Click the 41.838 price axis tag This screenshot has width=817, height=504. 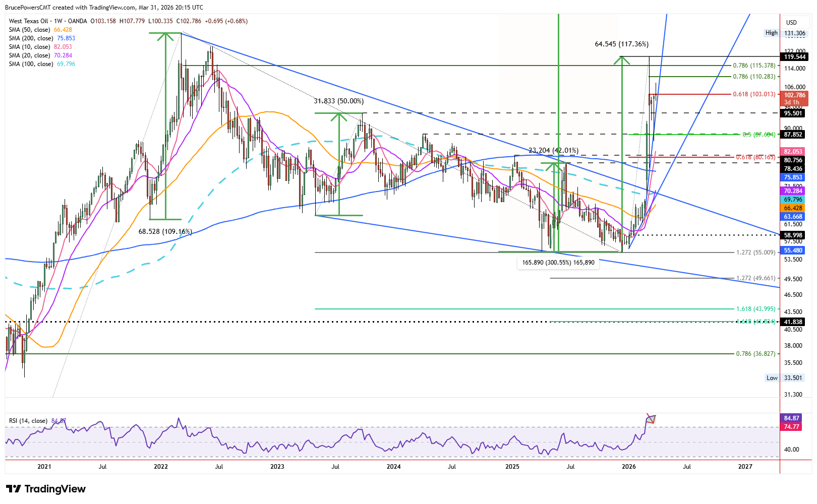793,322
